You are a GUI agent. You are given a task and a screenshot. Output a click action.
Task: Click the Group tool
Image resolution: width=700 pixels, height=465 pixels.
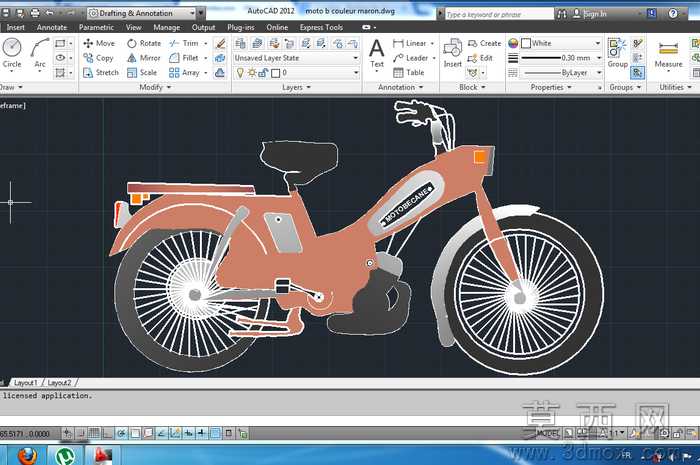click(617, 54)
